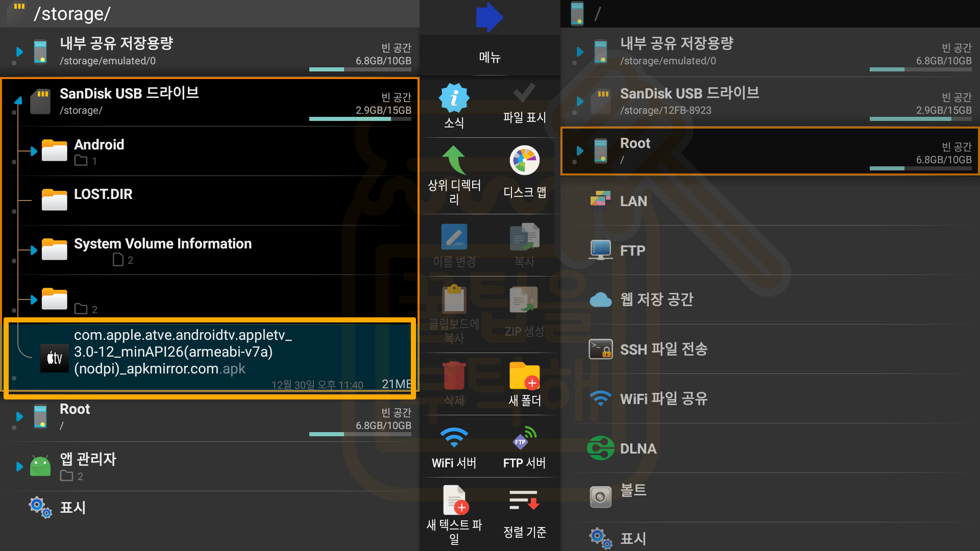This screenshot has height=551, width=980.
Task: Open WiFi 파일 공유 entry
Action: pos(664,399)
